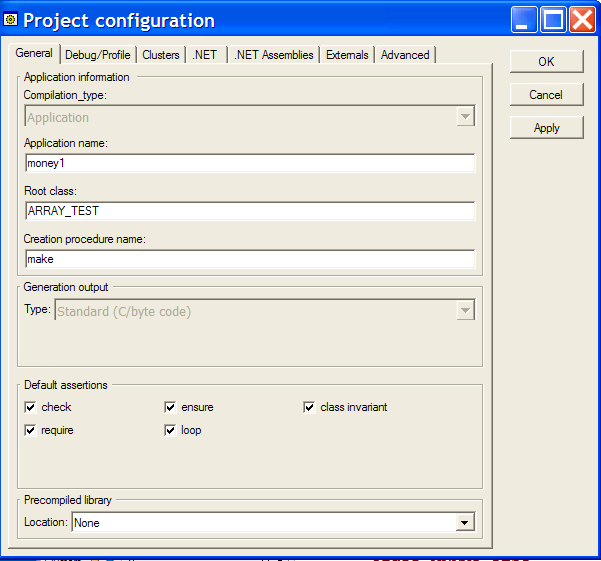Switch to the Externals tab
The height and width of the screenshot is (561, 601).
[x=347, y=55]
